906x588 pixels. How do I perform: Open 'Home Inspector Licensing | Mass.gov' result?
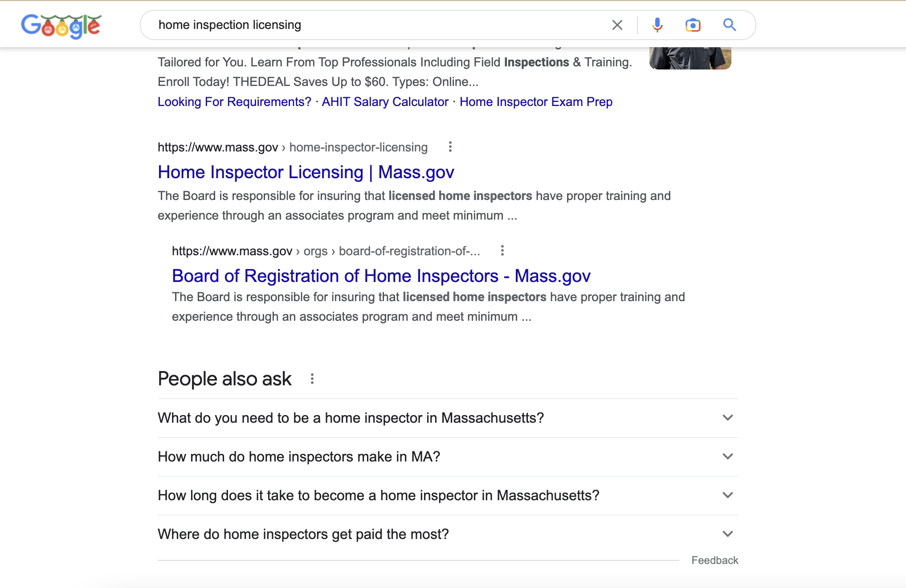tap(306, 172)
